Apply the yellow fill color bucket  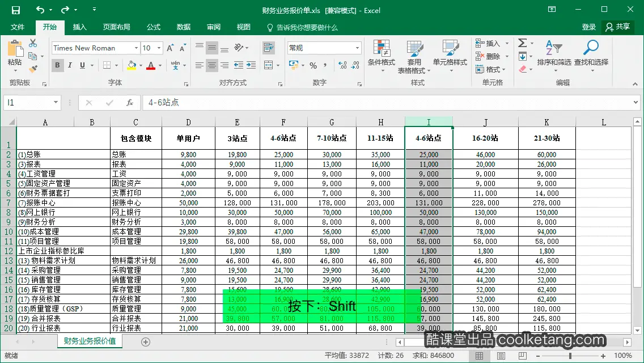tap(132, 65)
